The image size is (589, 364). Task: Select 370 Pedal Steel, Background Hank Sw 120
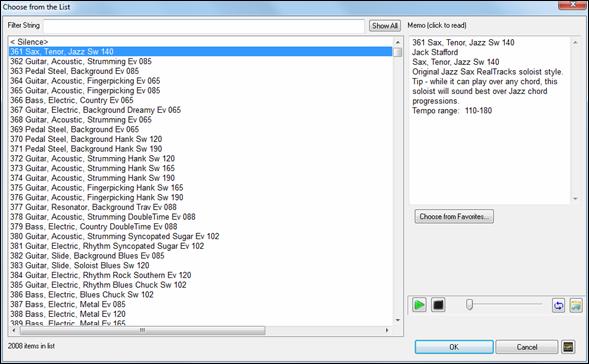tap(201, 139)
